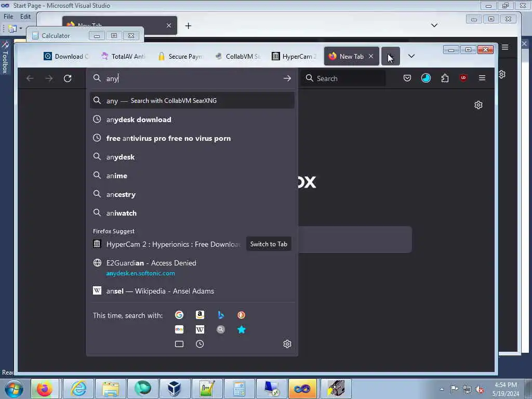Select the 'anime' search suggestion
Image resolution: width=532 pixels, height=399 pixels.
coord(192,176)
